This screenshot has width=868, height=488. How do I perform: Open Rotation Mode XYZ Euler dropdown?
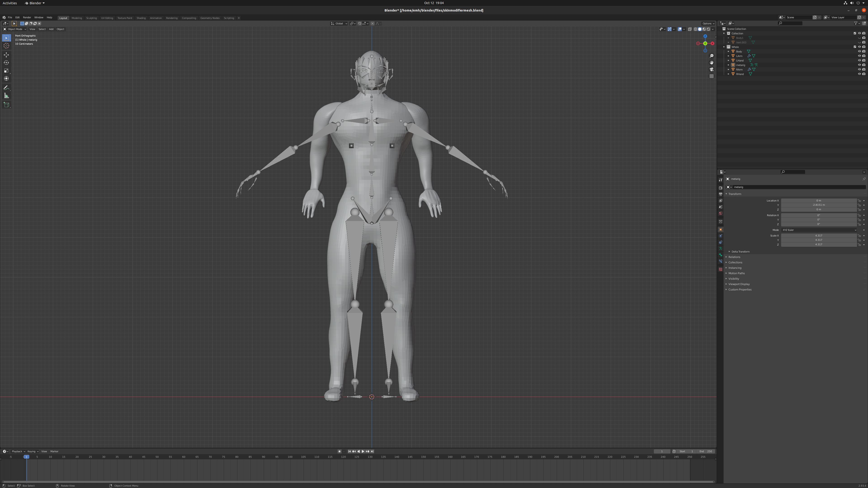pos(819,230)
